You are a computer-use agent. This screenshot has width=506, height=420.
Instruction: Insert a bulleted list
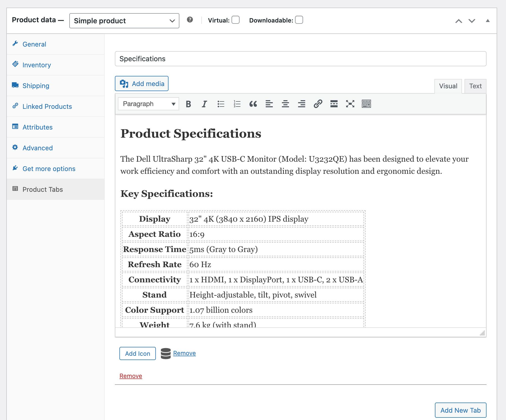pos(220,104)
